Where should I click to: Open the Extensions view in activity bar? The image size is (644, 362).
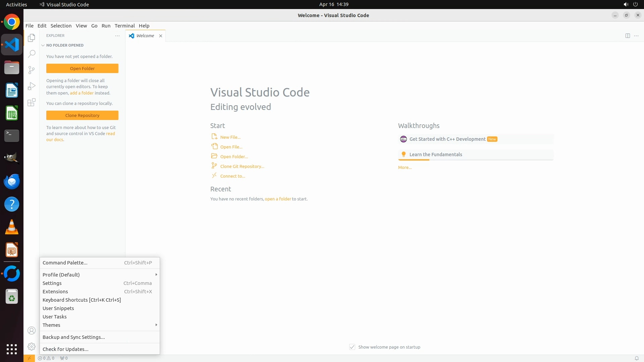[x=32, y=102]
